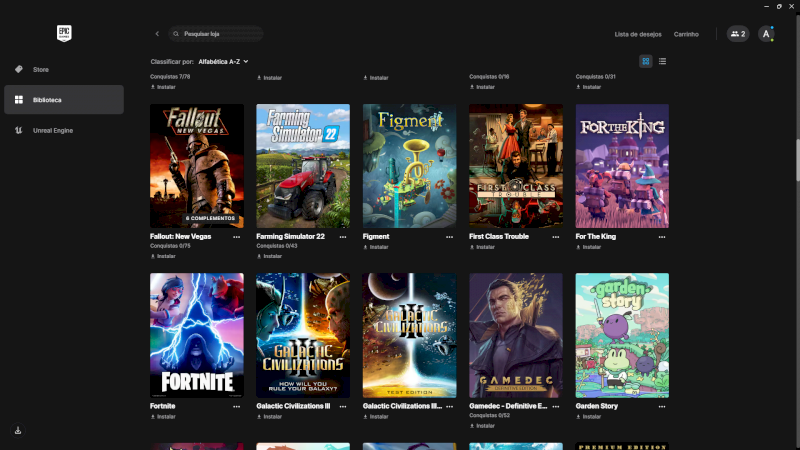Image resolution: width=800 pixels, height=450 pixels.
Task: Open the friends list icon
Action: (x=738, y=34)
